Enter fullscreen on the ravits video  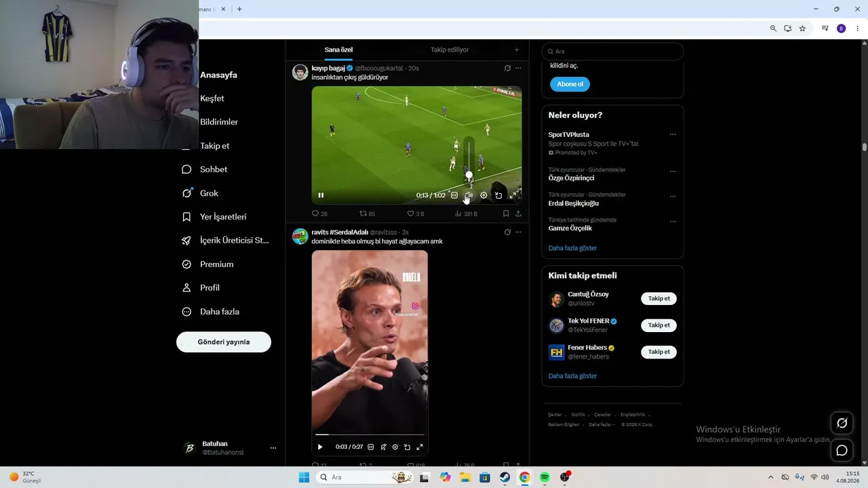click(x=420, y=447)
